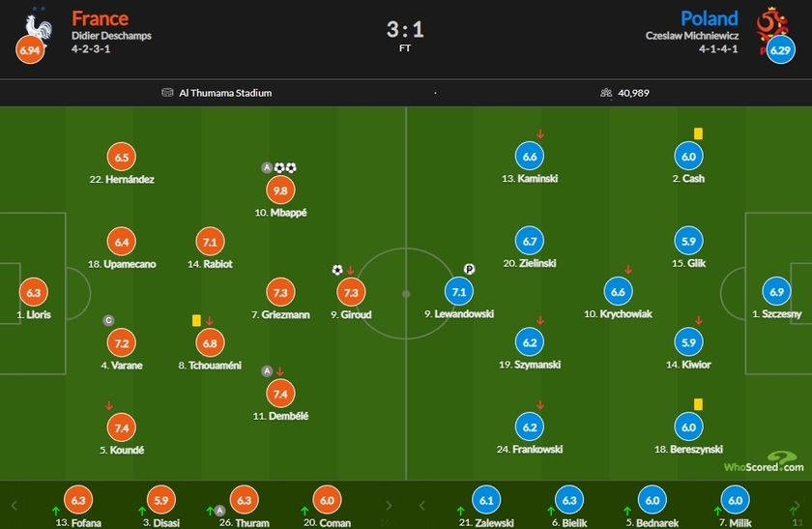Click the goal ball icon beside Giroud
The image size is (812, 529).
click(336, 270)
